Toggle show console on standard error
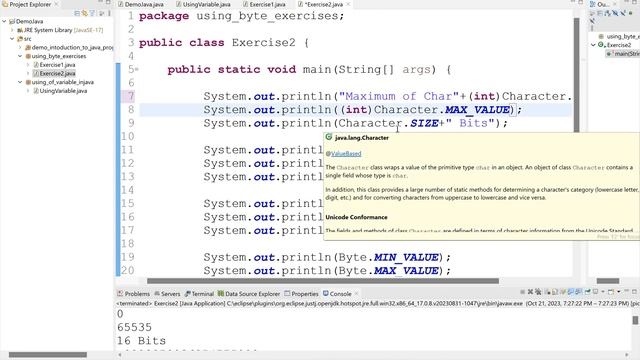The width and height of the screenshot is (640, 360). tap(578, 292)
